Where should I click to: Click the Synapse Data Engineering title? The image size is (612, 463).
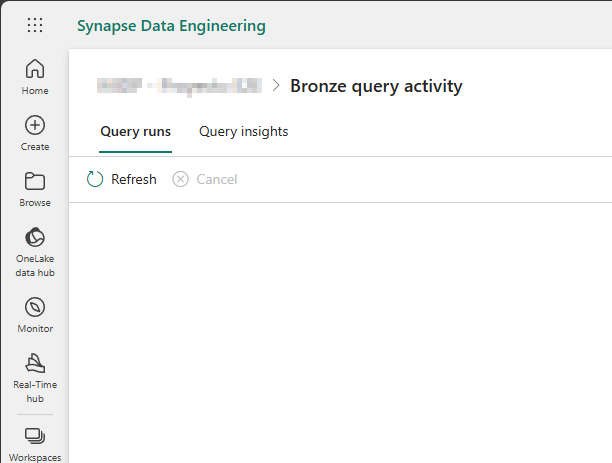pos(171,26)
